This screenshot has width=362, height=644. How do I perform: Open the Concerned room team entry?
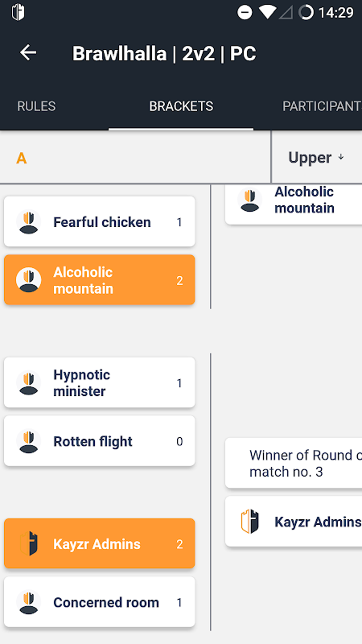coord(99,602)
